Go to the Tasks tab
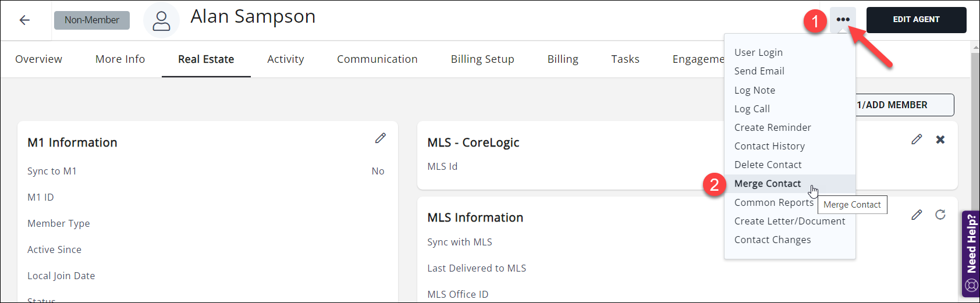The width and height of the screenshot is (980, 303). point(625,59)
